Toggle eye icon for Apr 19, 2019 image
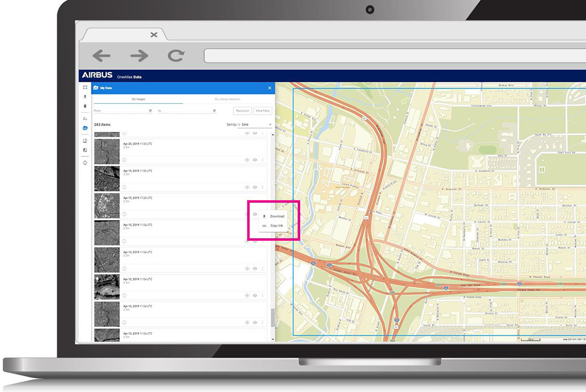Screen dimensions: 586x392 255,187
